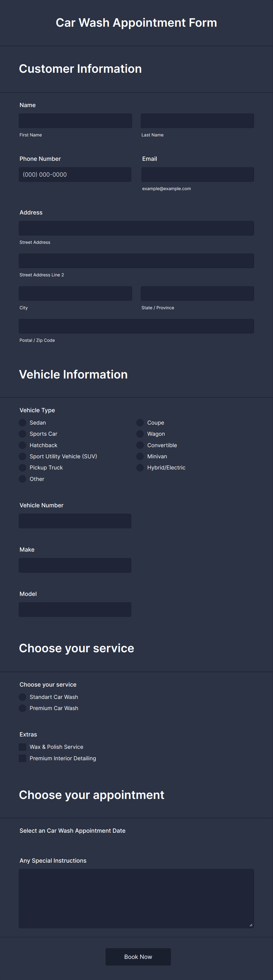Grab the textarea resize handle
The width and height of the screenshot is (273, 980).
point(251,925)
